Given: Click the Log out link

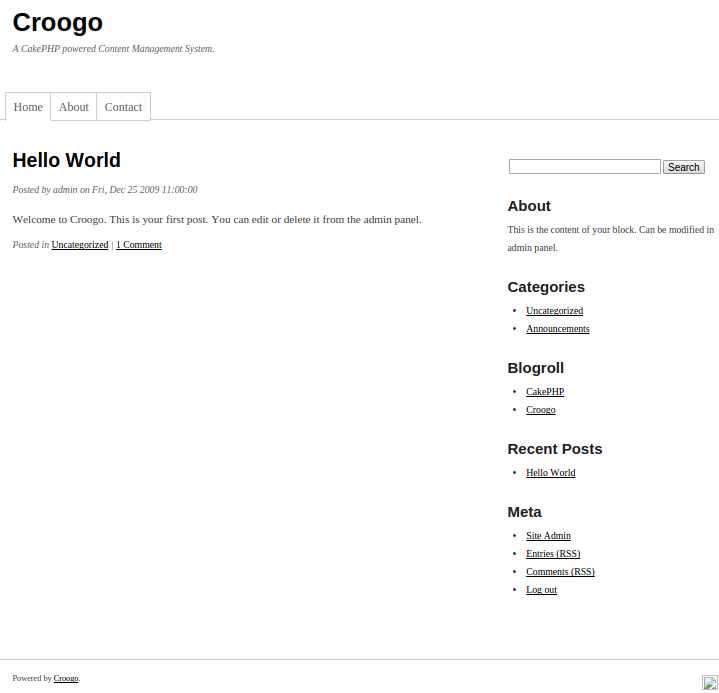Looking at the screenshot, I should click(542, 590).
